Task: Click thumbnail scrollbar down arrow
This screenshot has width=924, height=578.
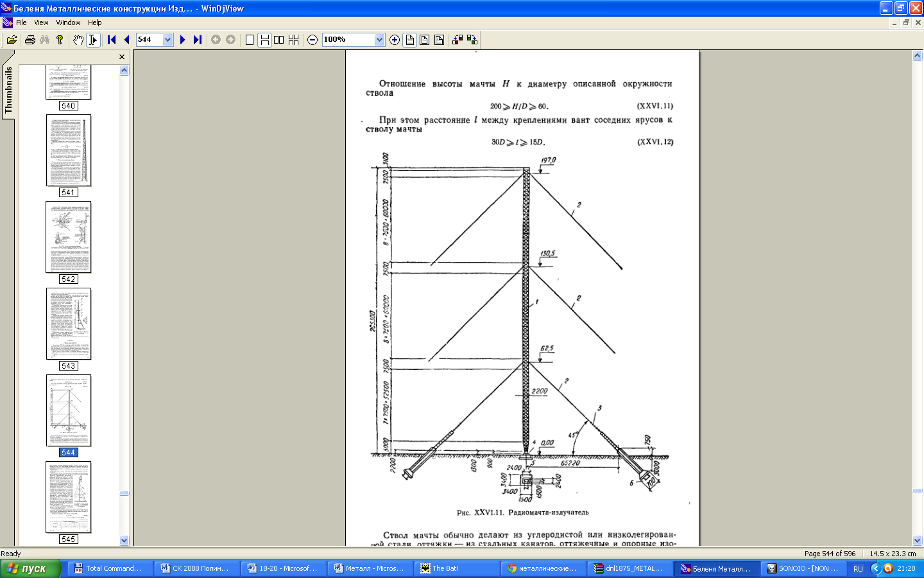Action: (x=124, y=541)
